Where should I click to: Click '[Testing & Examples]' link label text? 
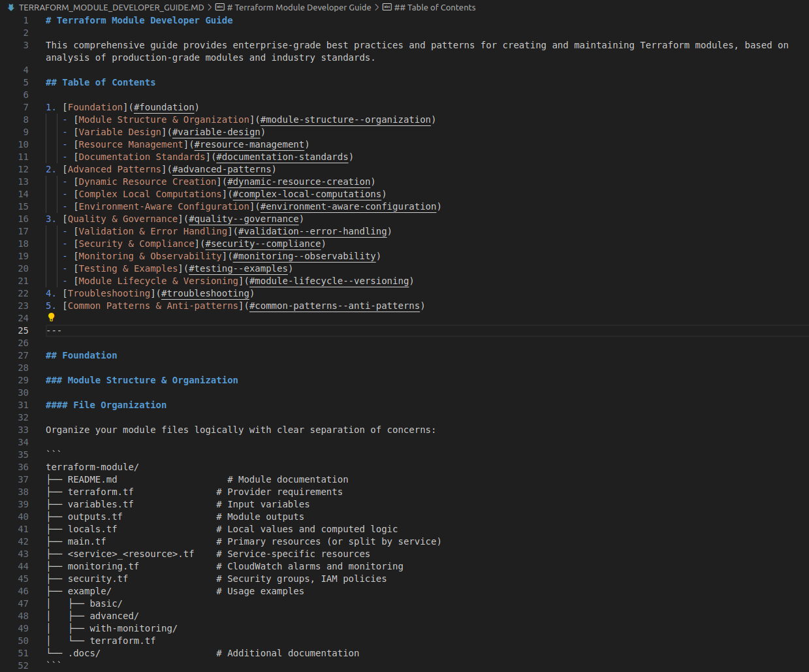pos(128,268)
